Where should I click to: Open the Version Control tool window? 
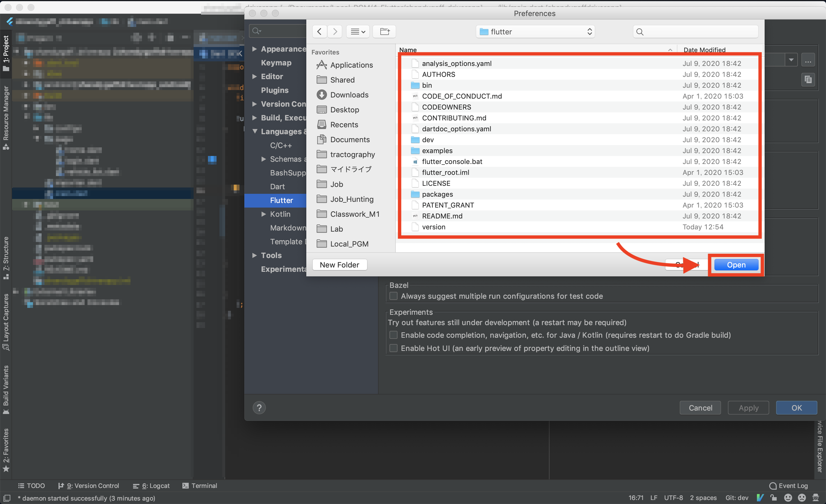click(x=89, y=486)
